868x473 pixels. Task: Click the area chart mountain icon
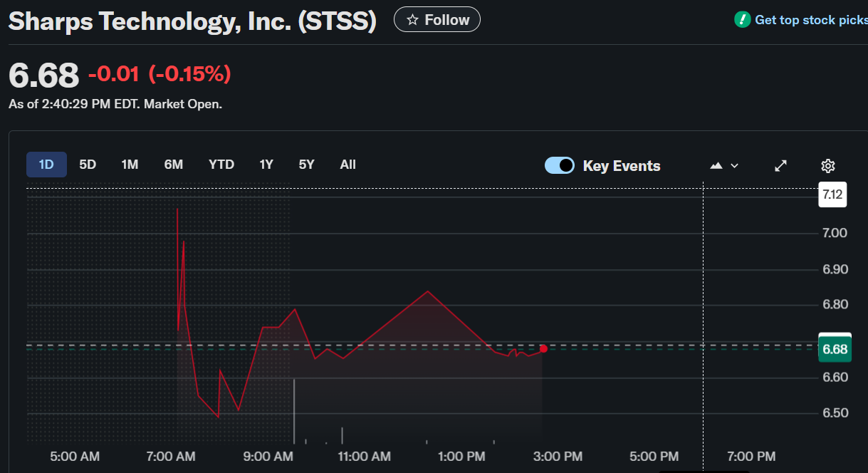(x=717, y=165)
